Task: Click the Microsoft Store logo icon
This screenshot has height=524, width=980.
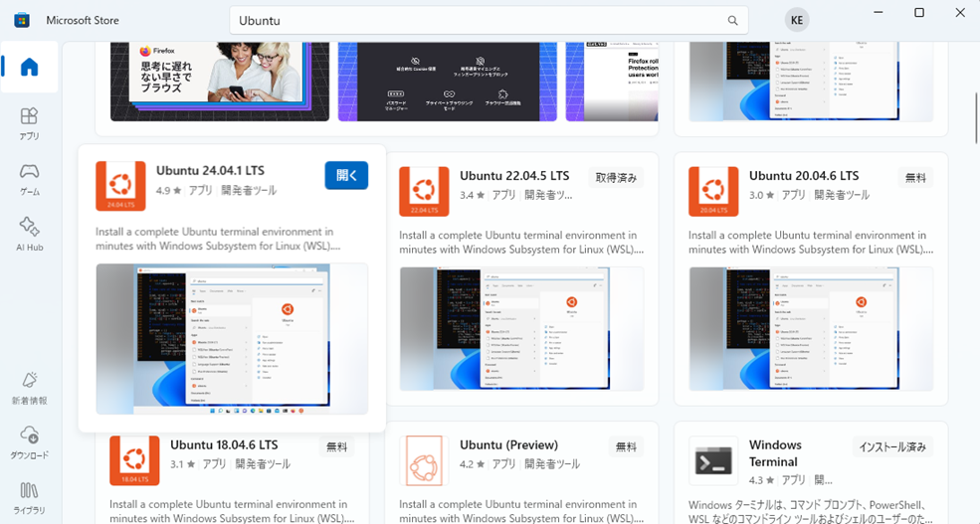Action: (22, 20)
